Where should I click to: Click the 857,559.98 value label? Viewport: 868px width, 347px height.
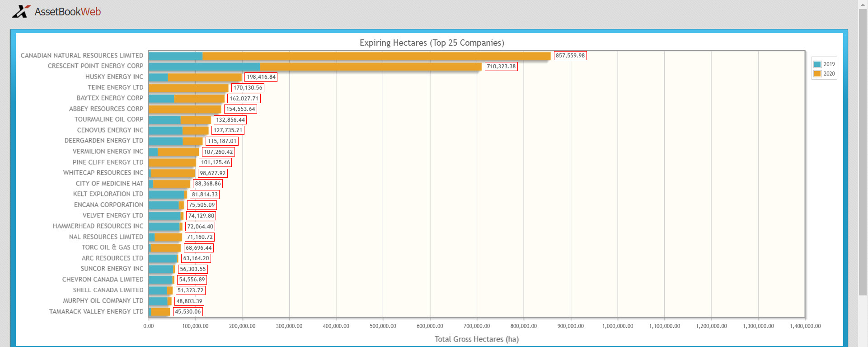point(570,56)
